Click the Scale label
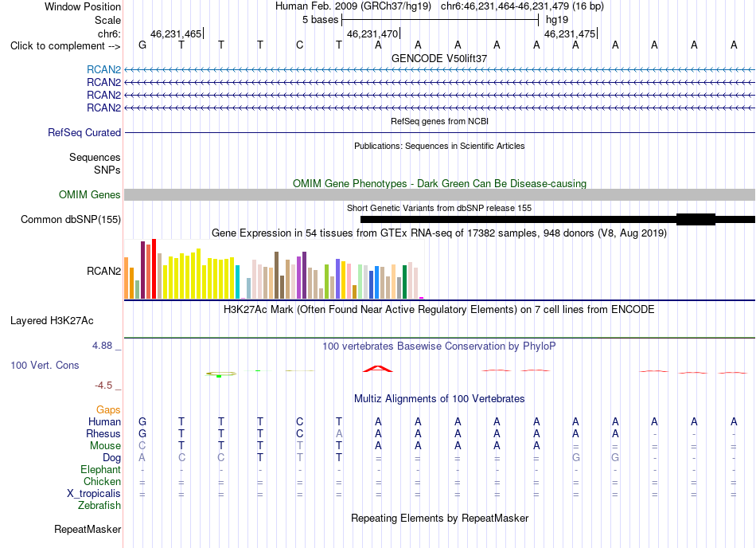This screenshot has width=756, height=548. [107, 20]
